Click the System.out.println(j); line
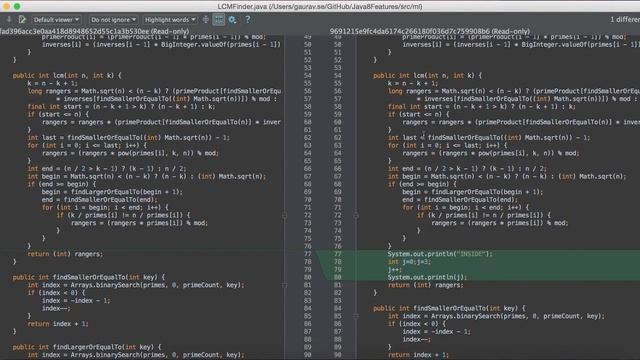 [427, 277]
